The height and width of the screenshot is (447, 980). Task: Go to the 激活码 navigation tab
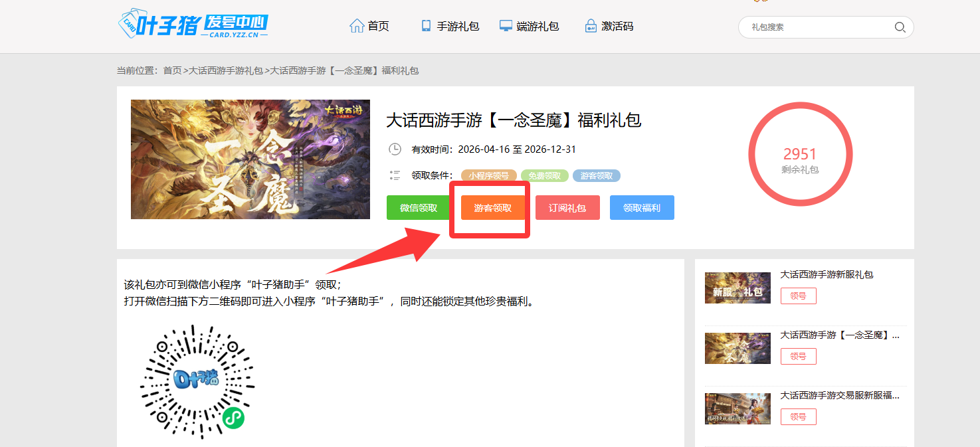point(617,27)
